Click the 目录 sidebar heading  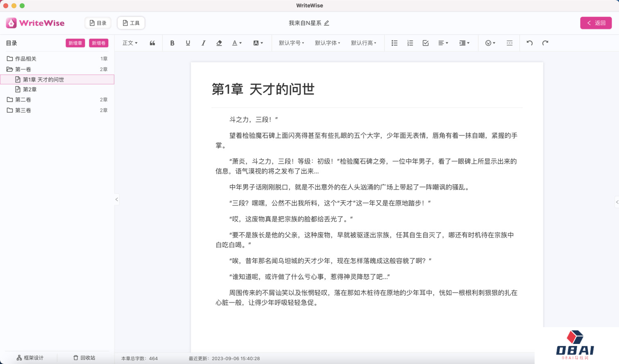(11, 43)
